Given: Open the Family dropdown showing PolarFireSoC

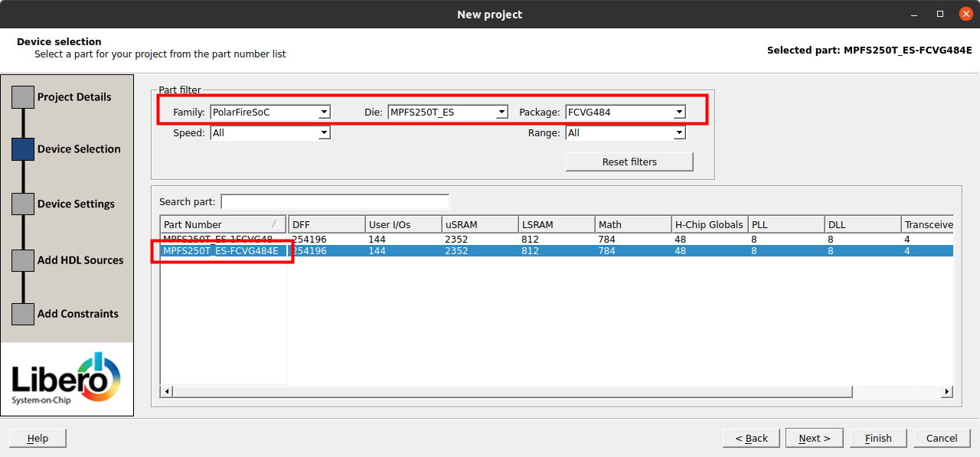Looking at the screenshot, I should coord(270,112).
